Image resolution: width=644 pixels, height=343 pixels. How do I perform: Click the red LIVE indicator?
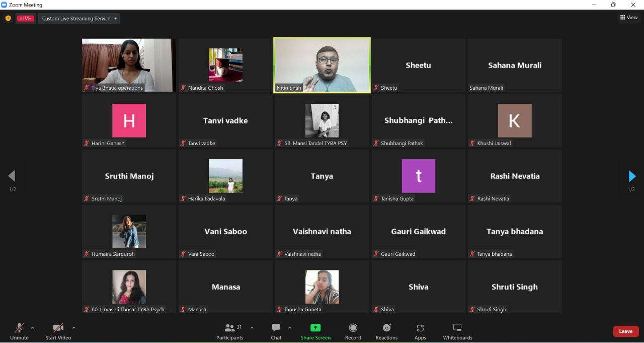26,19
